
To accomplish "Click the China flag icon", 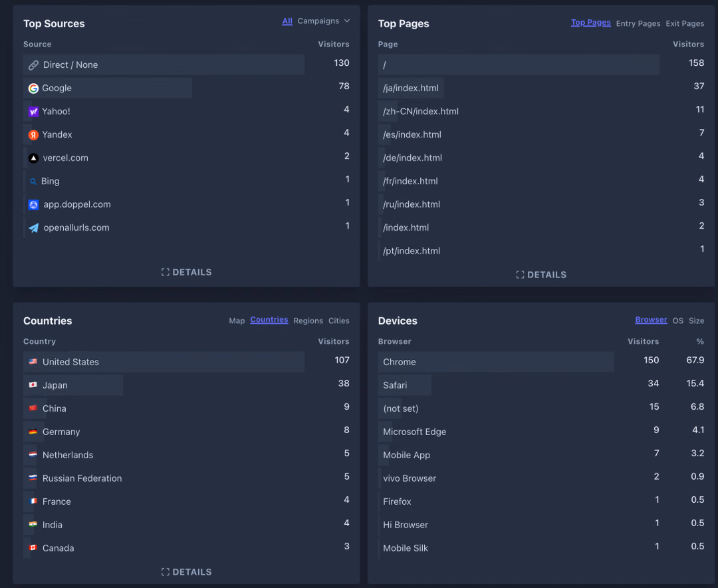I will tap(33, 408).
